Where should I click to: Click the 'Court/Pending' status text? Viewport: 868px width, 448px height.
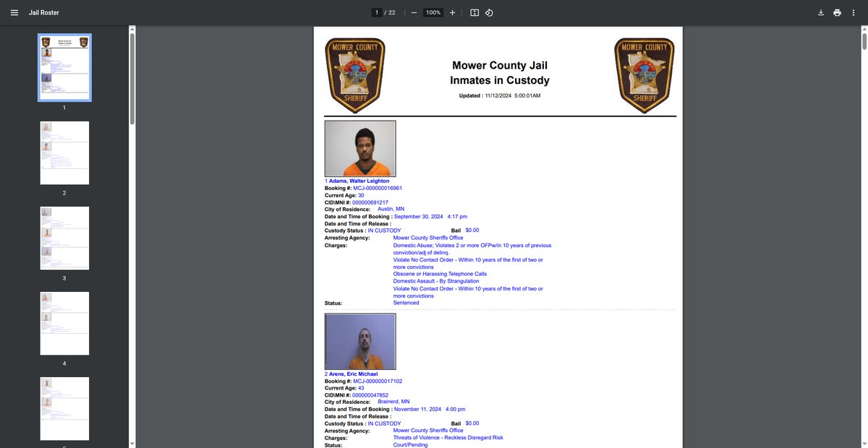coord(411,445)
